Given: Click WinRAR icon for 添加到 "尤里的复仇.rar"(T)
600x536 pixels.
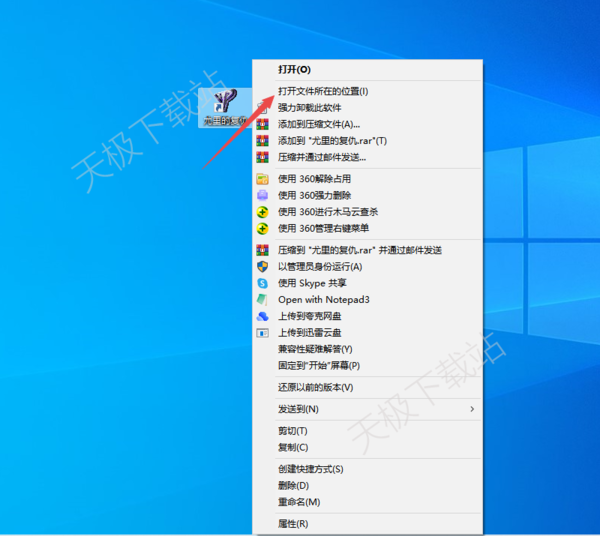Looking at the screenshot, I should (262, 141).
